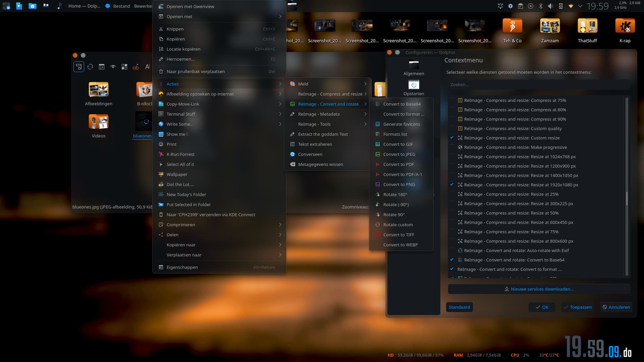Click the Rotate custom icon
This screenshot has height=362, width=644.
coord(377,225)
